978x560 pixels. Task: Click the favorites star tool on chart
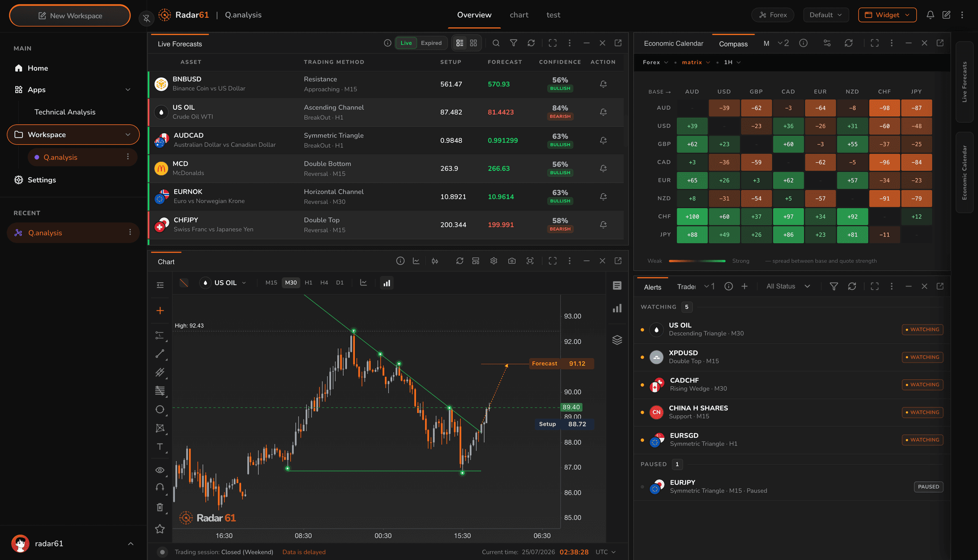point(160,528)
